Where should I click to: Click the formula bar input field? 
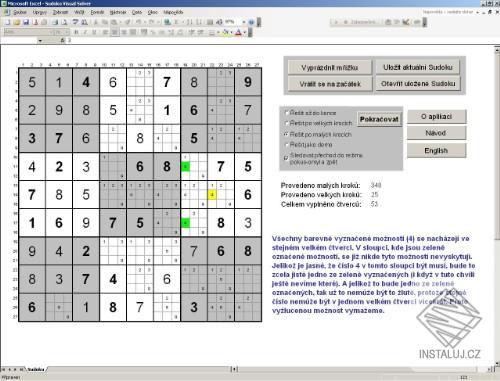[282, 40]
